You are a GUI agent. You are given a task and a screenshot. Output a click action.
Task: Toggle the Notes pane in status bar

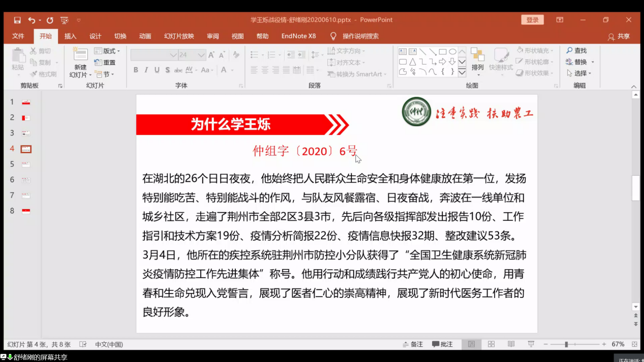[x=413, y=344]
